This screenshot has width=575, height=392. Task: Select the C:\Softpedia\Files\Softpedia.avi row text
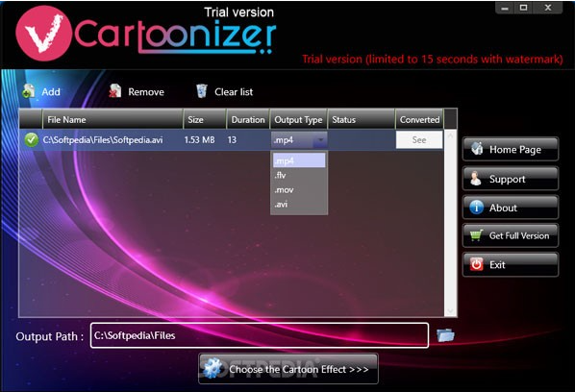[103, 140]
